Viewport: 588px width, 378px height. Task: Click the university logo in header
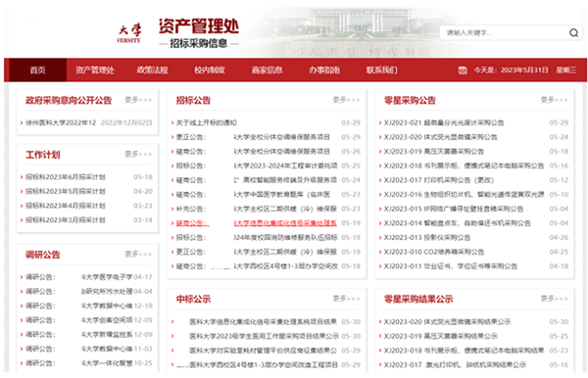coord(129,33)
